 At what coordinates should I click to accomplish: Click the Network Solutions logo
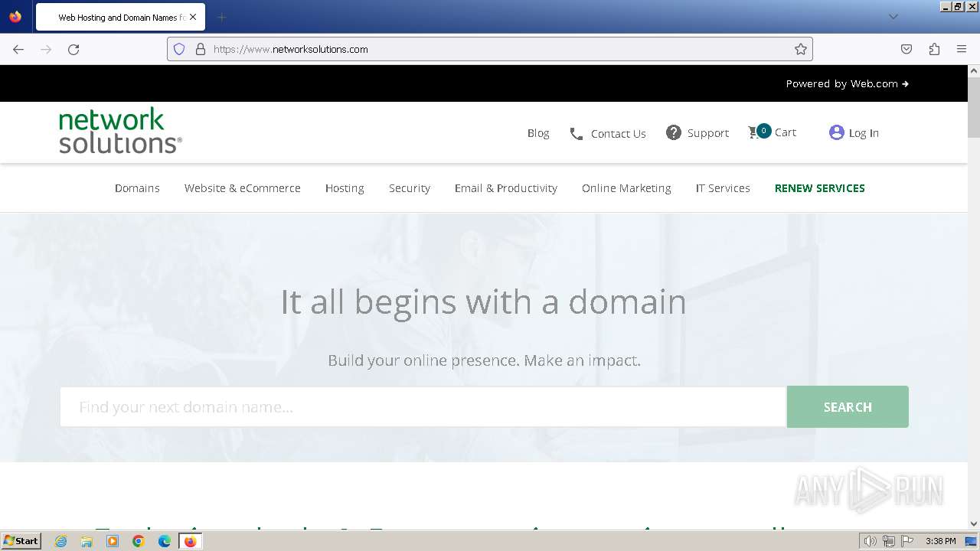pyautogui.click(x=120, y=130)
